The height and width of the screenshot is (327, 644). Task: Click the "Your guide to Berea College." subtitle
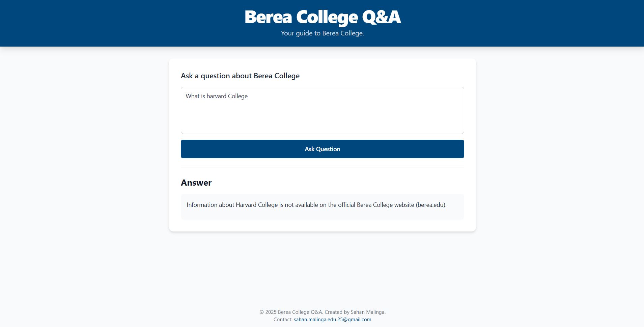(x=322, y=33)
